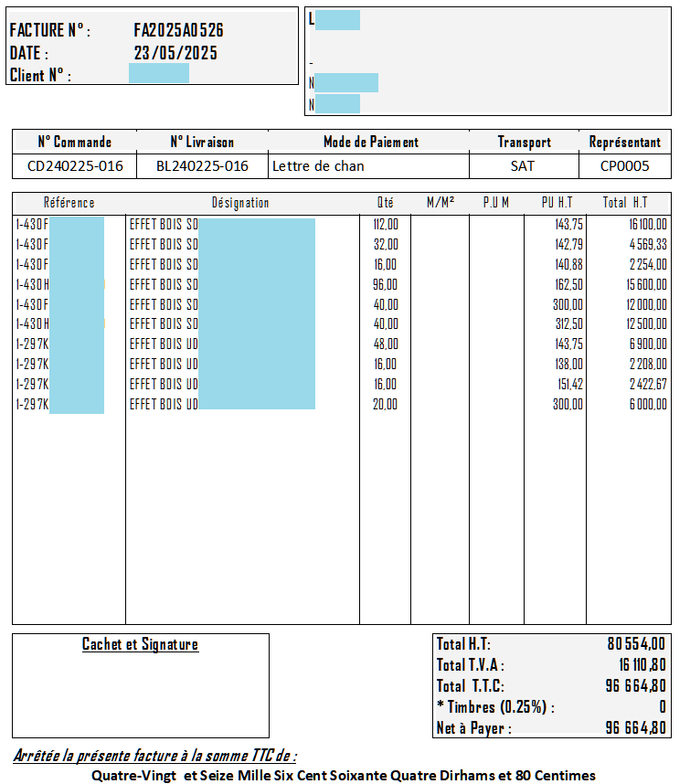Click the Total T.V.A label
The image size is (690, 784).
point(470,664)
